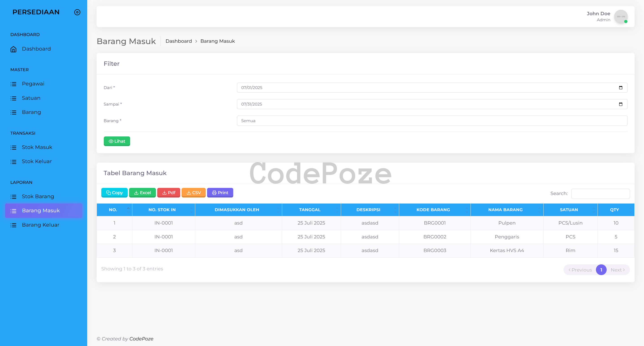
Task: Open the Barang Semua dropdown
Action: point(432,121)
